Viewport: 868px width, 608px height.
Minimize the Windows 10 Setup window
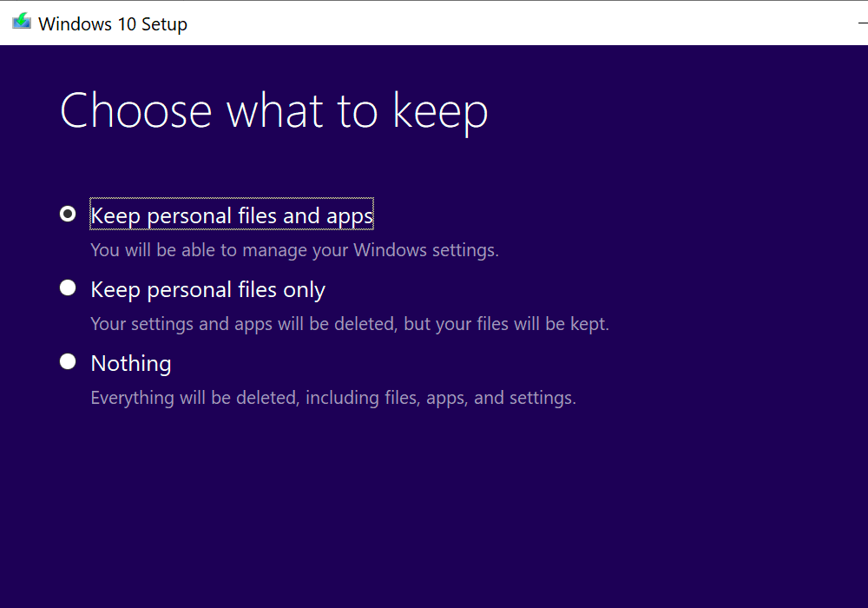(x=862, y=23)
